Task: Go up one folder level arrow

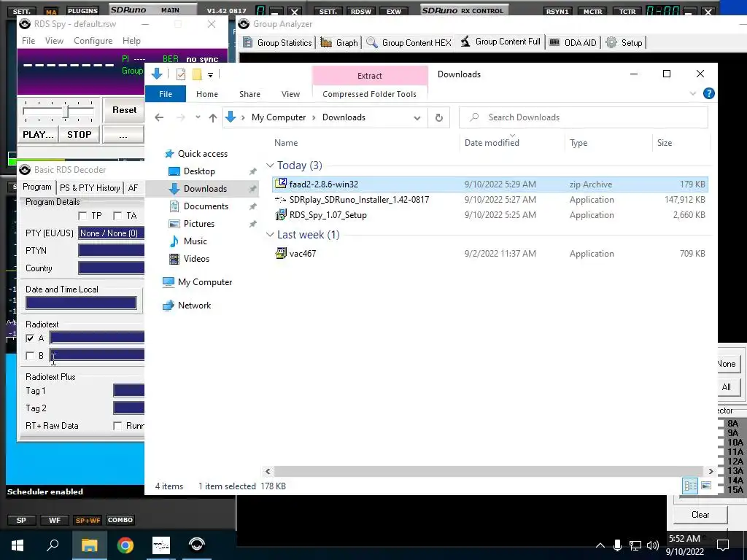Action: tap(213, 117)
